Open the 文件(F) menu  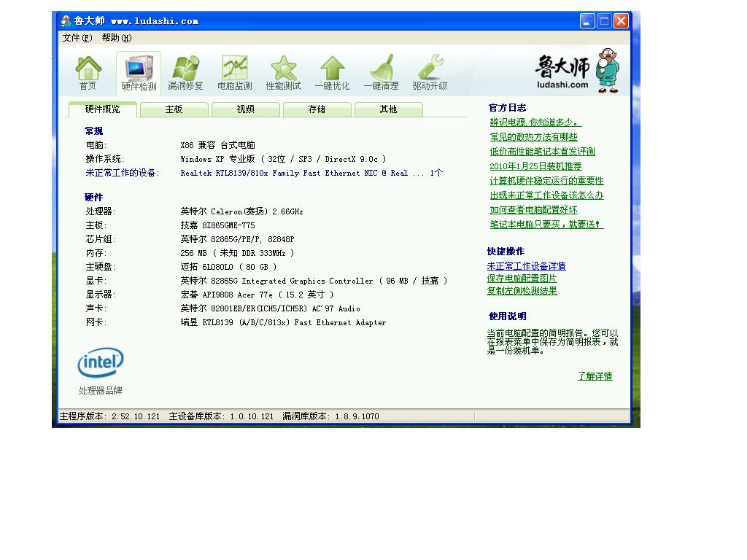(x=77, y=38)
